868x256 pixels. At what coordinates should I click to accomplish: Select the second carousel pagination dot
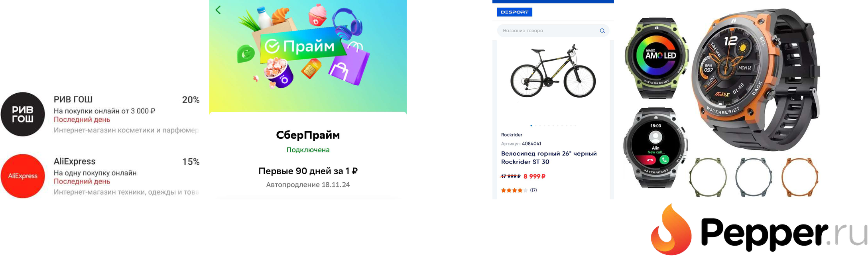tap(535, 125)
